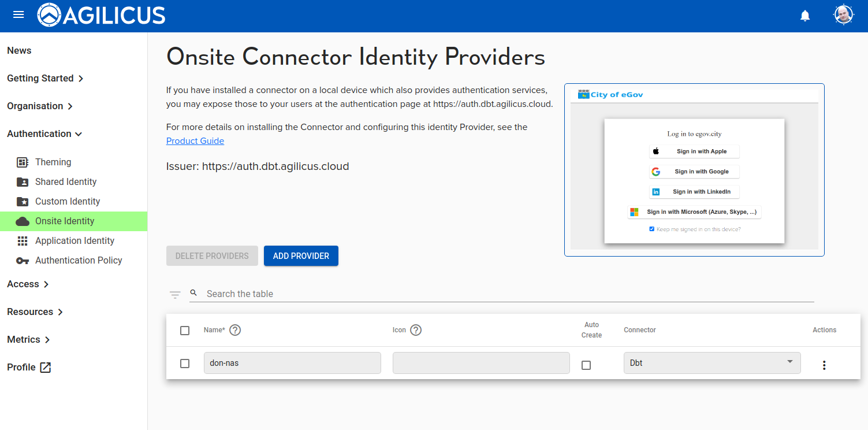Toggle the select-all header checkbox

click(x=185, y=331)
